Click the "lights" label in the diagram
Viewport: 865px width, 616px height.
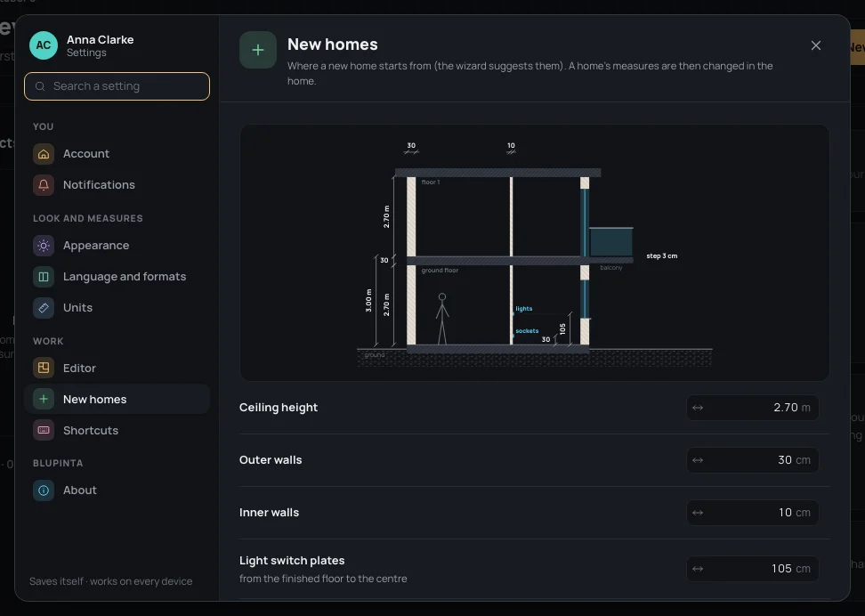(524, 309)
